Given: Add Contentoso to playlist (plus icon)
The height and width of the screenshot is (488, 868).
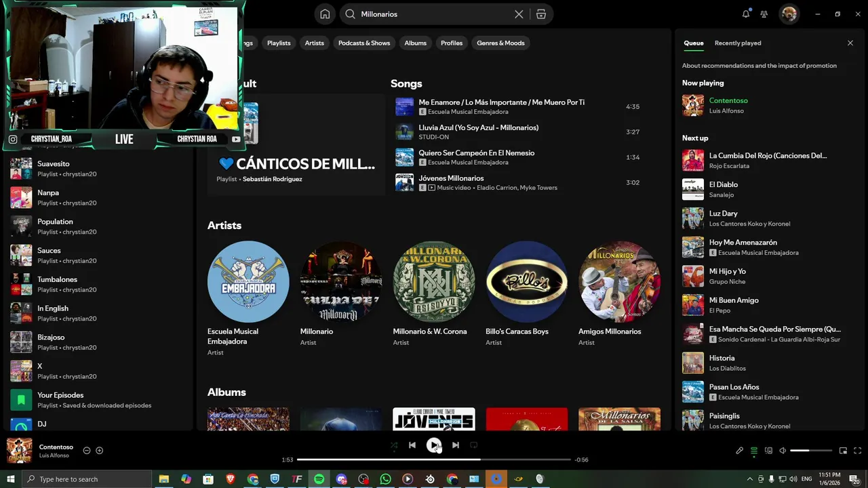Looking at the screenshot, I should point(100,451).
